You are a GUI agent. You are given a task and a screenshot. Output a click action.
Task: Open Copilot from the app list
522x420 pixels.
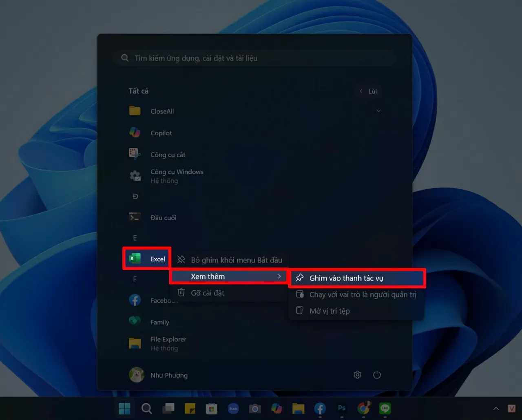pyautogui.click(x=161, y=133)
